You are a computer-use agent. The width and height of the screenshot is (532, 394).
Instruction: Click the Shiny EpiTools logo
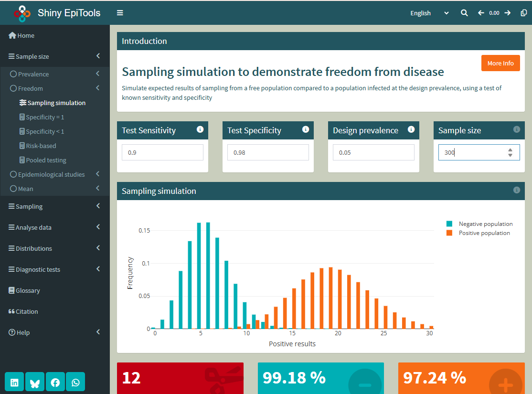(x=22, y=13)
